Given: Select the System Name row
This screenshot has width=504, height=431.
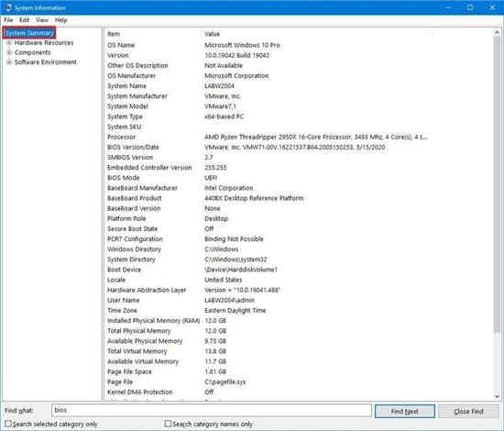Looking at the screenshot, I should coord(299,86).
